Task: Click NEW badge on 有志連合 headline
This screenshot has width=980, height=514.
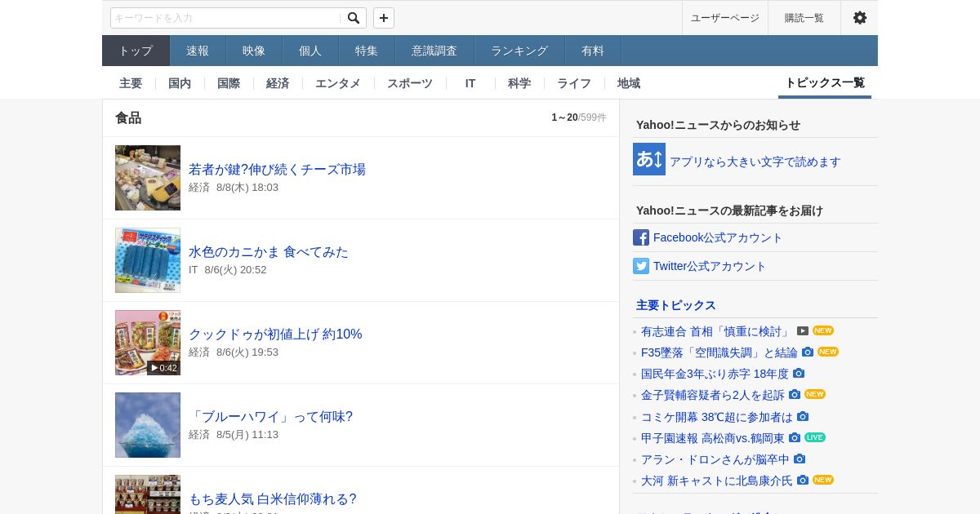Action: (x=823, y=330)
